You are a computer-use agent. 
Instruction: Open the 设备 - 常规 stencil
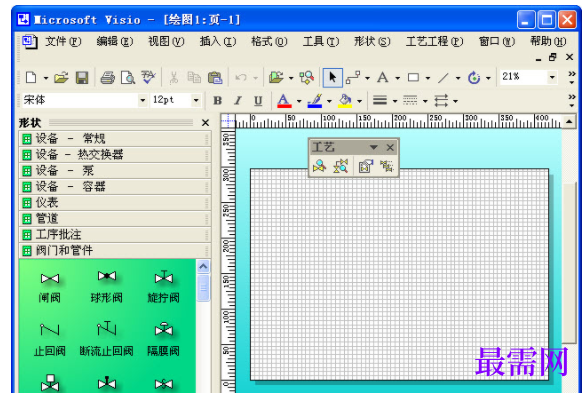(x=115, y=139)
